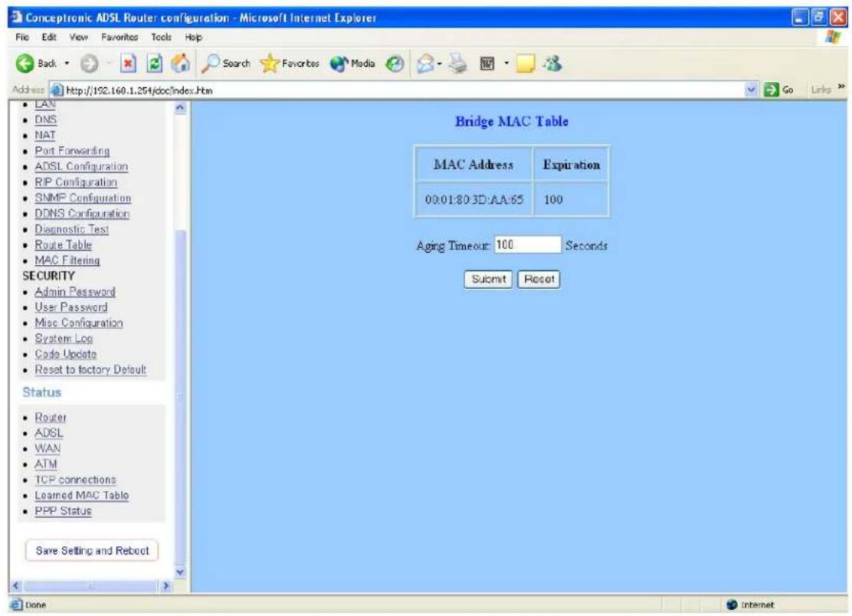This screenshot has width=852, height=616.
Task: Open the Diagnostic Test link
Action: point(72,229)
